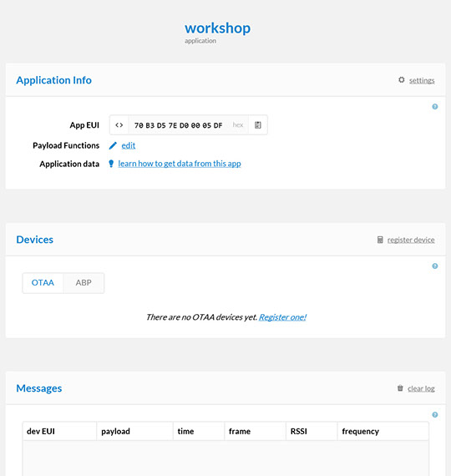Click the trash icon for clear log
The width and height of the screenshot is (451, 476).
400,388
